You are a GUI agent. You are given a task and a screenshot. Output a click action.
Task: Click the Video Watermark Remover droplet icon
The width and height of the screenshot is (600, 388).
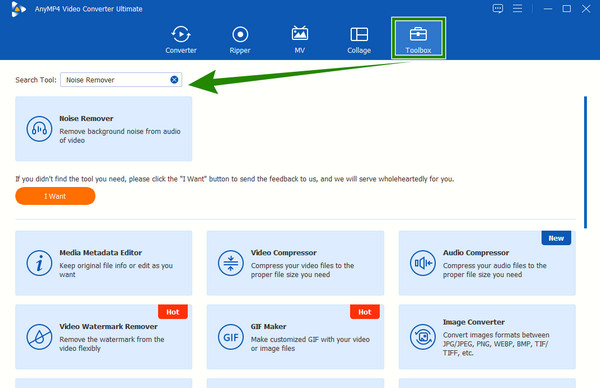click(39, 337)
